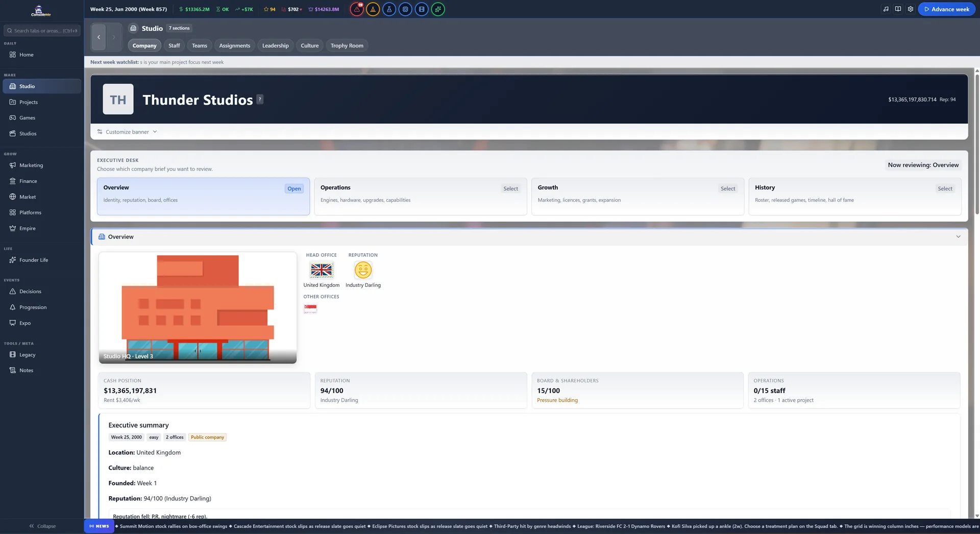Click the Notes sidebar icon
The height and width of the screenshot is (534, 980).
(x=13, y=371)
